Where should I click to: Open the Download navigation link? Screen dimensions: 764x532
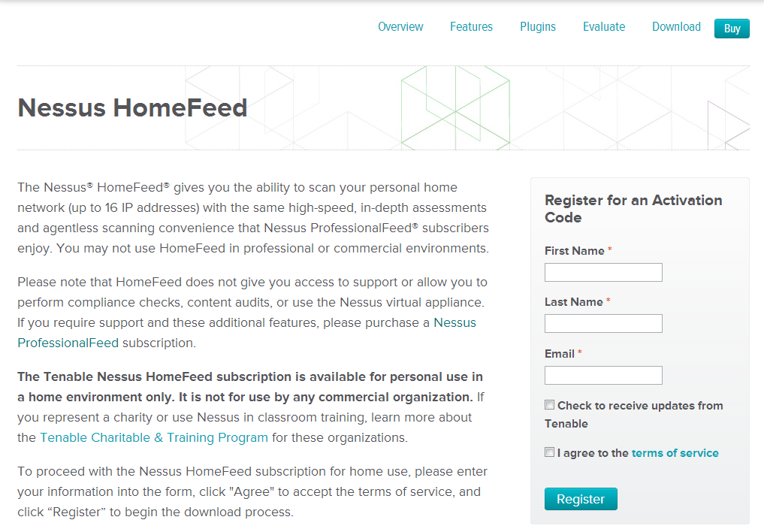click(x=676, y=27)
